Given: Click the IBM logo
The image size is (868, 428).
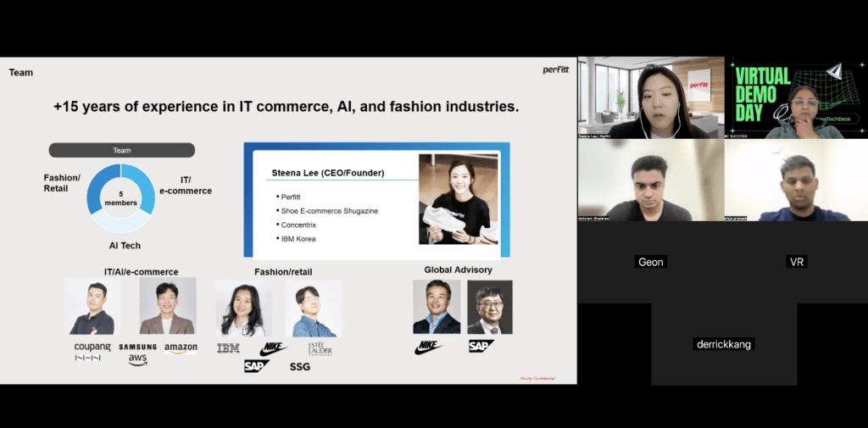Looking at the screenshot, I should tap(228, 348).
